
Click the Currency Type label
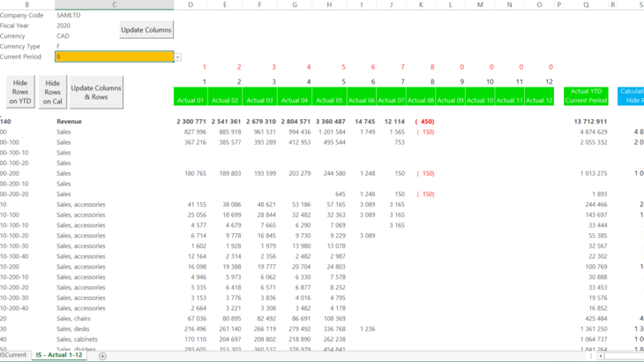(20, 47)
